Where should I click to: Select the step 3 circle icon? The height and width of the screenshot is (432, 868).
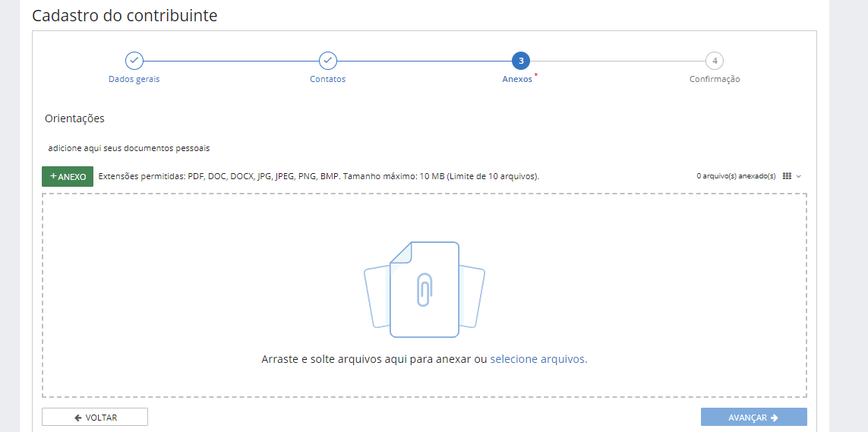pyautogui.click(x=521, y=61)
